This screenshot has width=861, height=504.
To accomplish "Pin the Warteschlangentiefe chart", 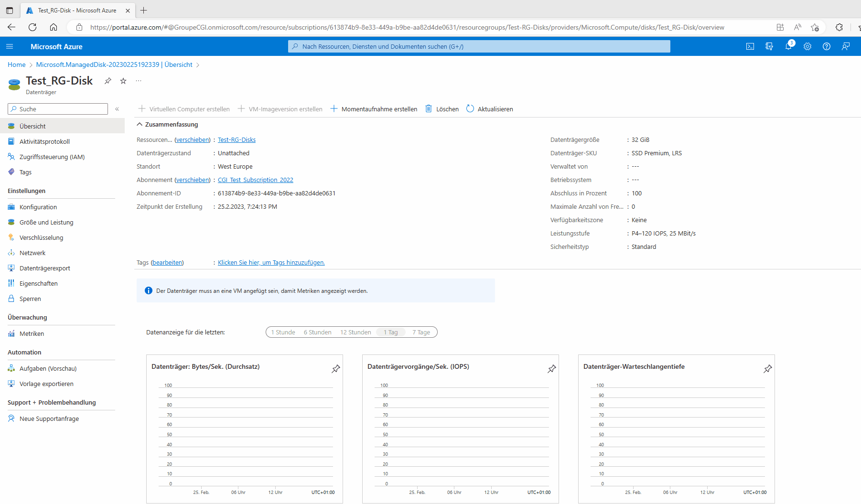I will click(768, 369).
